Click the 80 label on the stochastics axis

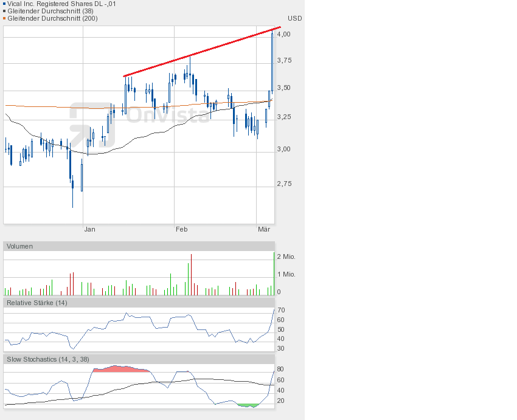[x=280, y=370]
